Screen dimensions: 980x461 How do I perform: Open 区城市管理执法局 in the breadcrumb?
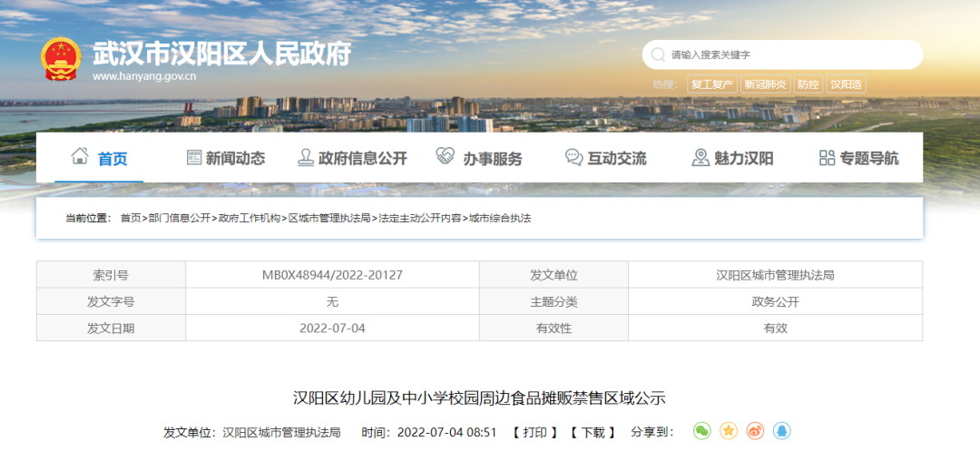[x=329, y=218]
